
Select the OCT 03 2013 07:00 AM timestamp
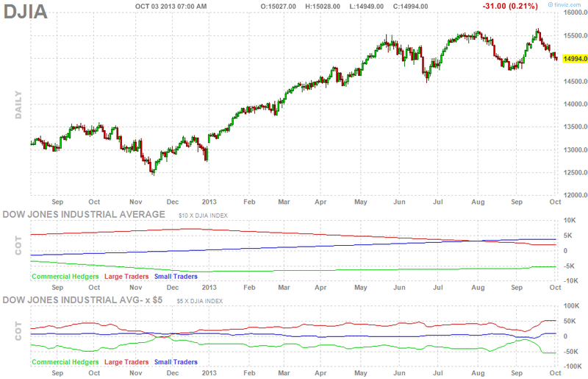pos(171,7)
